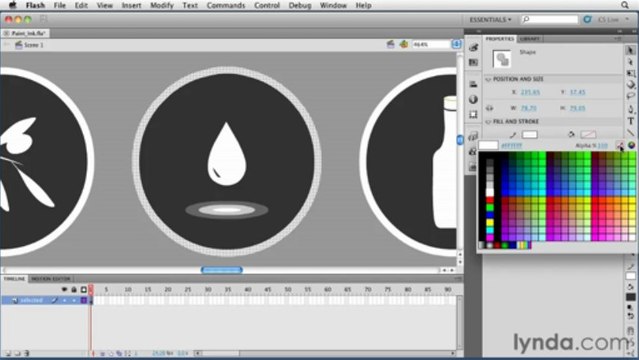Click the Swap Colors tool icon
This screenshot has width=639, height=360.
[630, 316]
